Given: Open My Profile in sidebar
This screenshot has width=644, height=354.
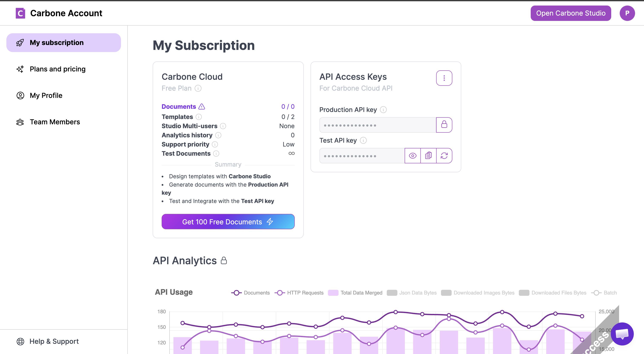Looking at the screenshot, I should tap(63, 95).
